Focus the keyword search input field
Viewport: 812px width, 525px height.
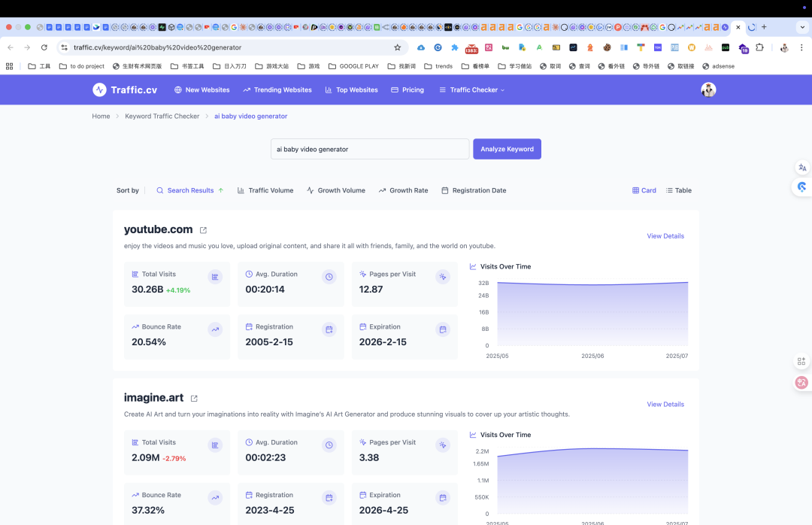click(370, 149)
